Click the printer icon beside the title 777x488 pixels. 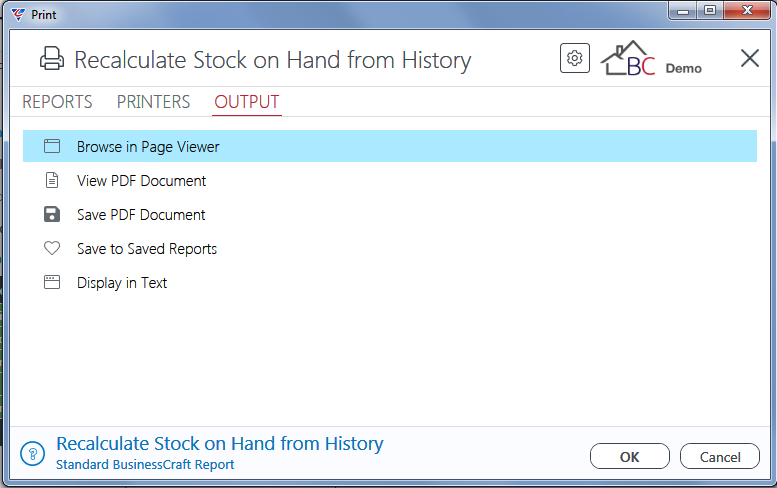52,58
